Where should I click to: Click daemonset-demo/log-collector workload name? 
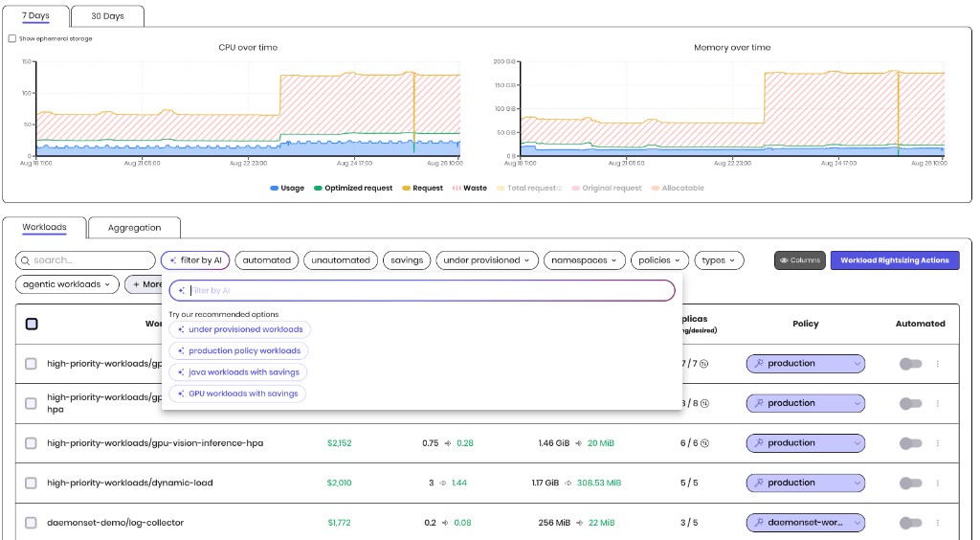[x=116, y=523]
